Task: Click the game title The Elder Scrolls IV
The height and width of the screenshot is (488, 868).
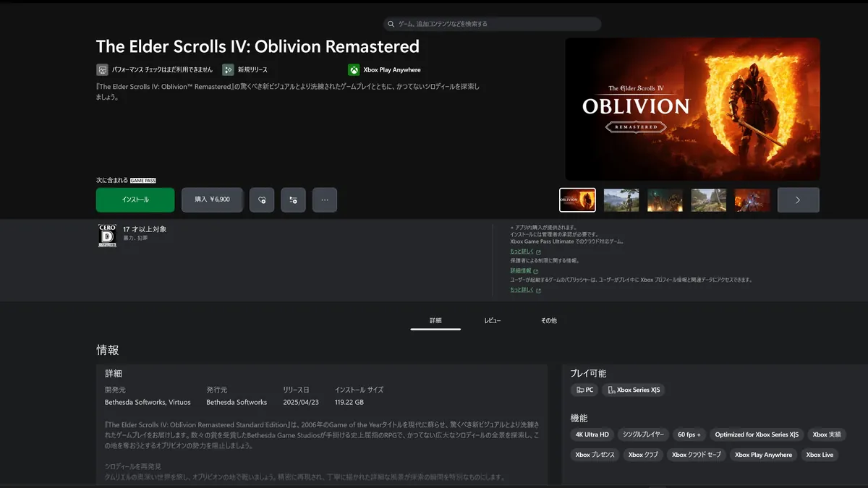Action: pos(258,46)
